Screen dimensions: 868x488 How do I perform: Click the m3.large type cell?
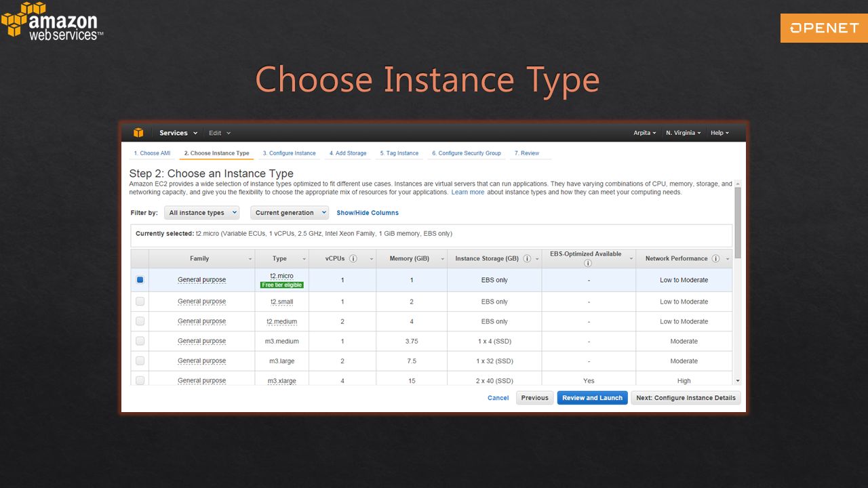[x=281, y=361]
